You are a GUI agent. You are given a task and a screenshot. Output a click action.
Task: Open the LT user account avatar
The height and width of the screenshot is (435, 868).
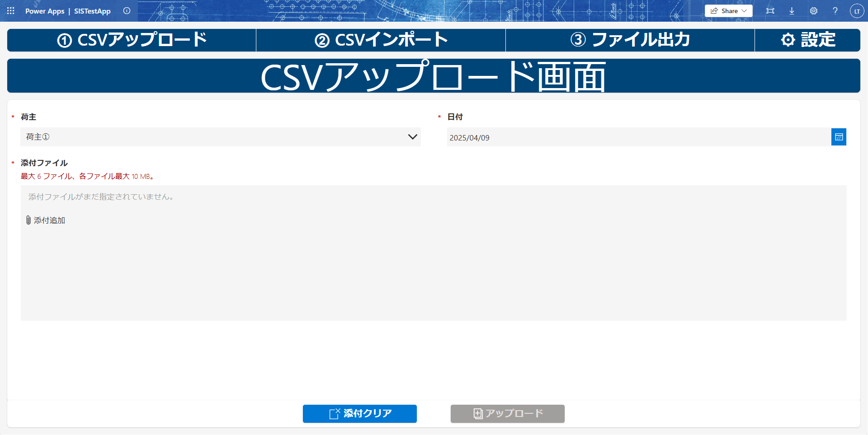click(x=857, y=11)
